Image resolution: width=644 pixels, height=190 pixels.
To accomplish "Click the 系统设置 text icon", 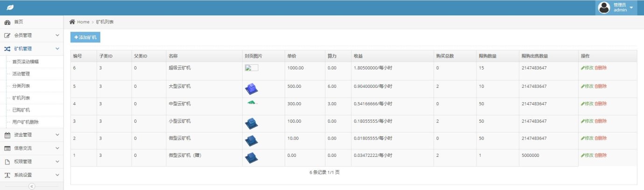I will [x=7, y=176].
